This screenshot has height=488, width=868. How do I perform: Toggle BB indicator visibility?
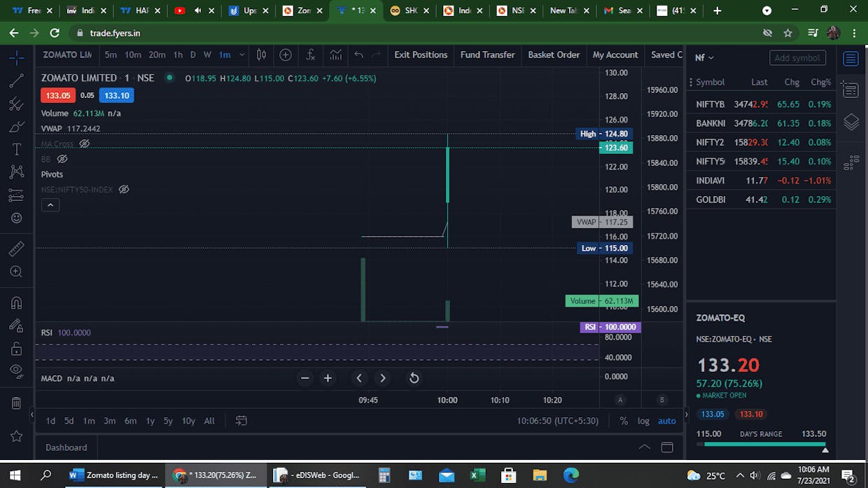pos(62,159)
